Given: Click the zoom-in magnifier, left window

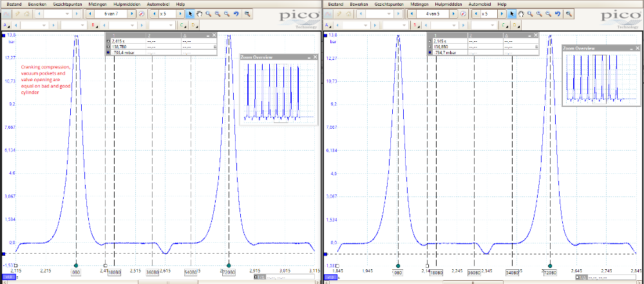Looking at the screenshot, I should click(218, 14).
